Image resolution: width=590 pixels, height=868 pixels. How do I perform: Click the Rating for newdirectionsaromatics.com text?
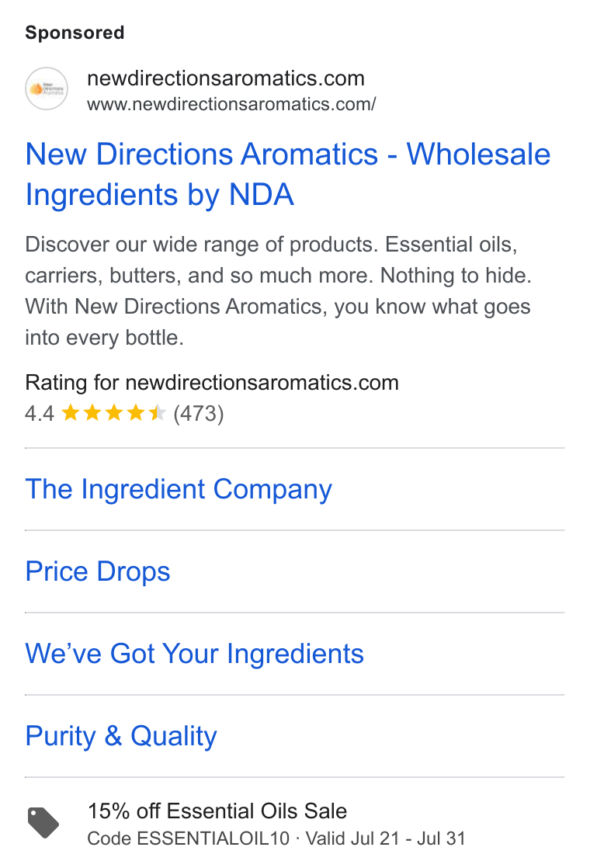212,383
